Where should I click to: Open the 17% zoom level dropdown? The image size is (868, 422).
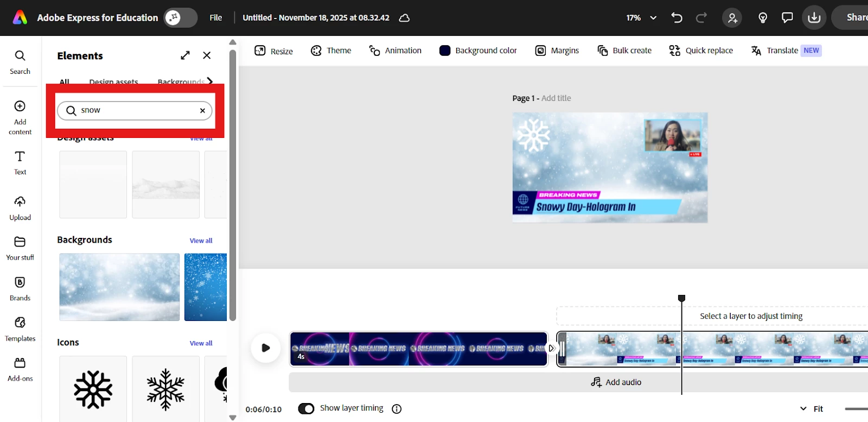tap(641, 18)
